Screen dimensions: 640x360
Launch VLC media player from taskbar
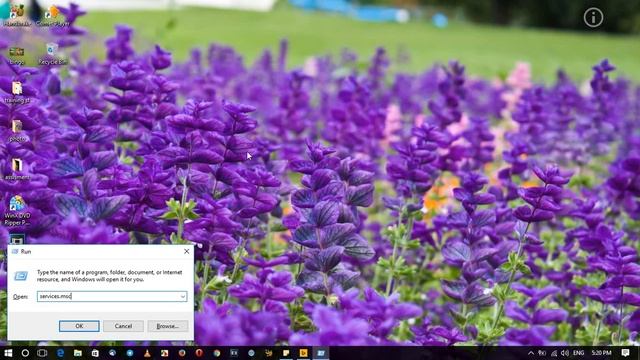point(147,353)
